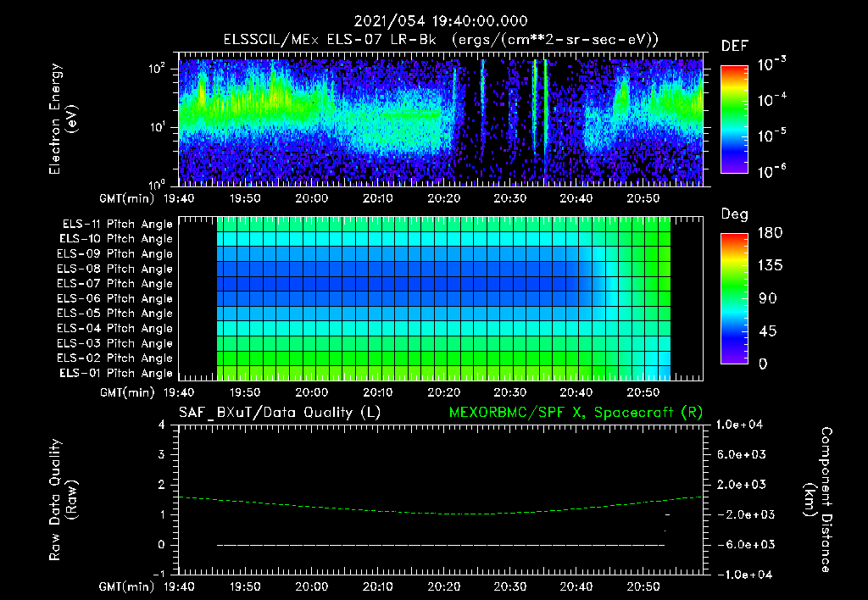
Task: Select the ELS-01 Pitch Angle row label
Action: [116, 373]
